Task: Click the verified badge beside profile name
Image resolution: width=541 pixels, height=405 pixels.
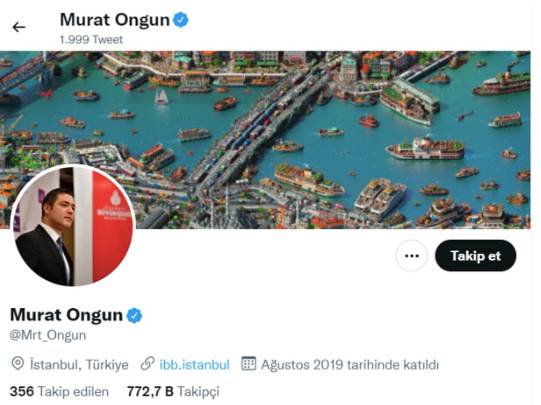Action: click(x=134, y=315)
